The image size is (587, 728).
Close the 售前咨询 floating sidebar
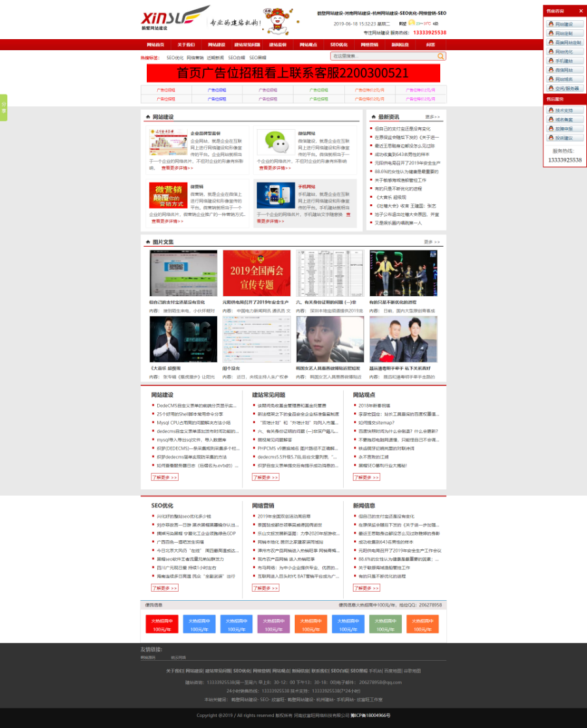(x=580, y=10)
